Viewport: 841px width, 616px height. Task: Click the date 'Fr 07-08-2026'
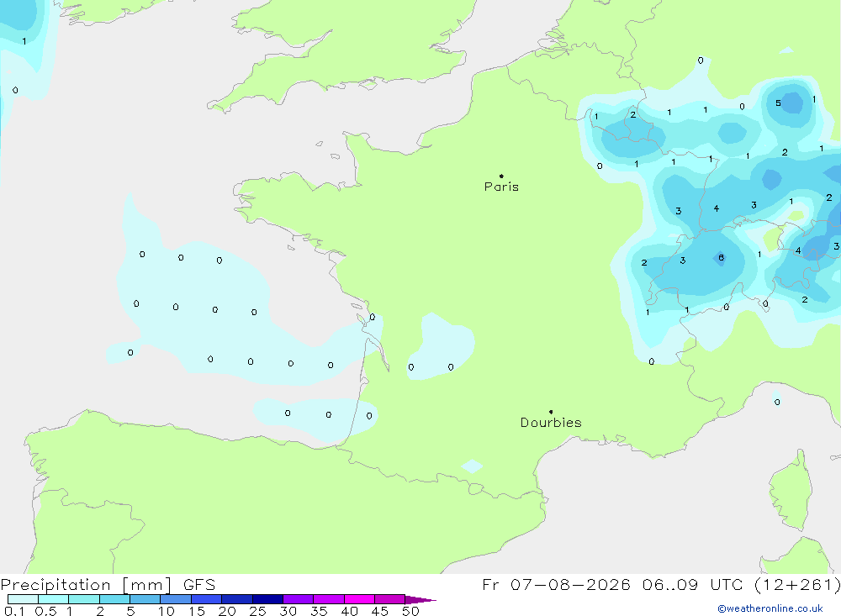[x=556, y=585]
